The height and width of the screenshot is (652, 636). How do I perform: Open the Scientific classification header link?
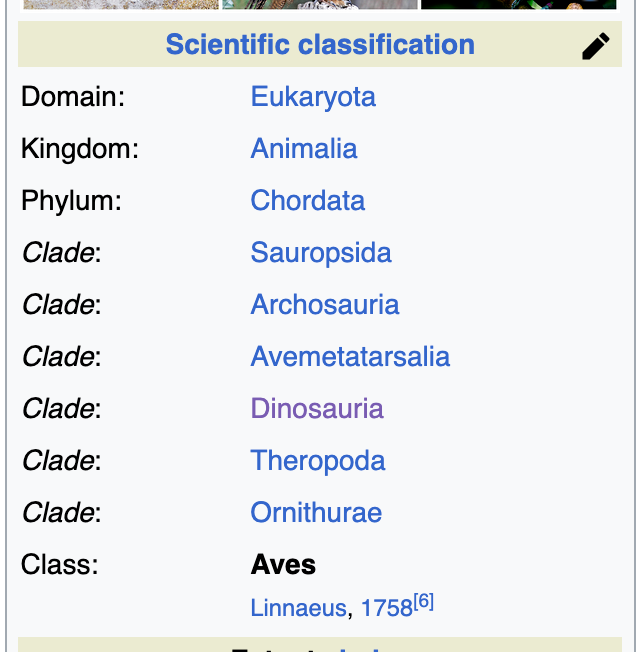(x=320, y=45)
